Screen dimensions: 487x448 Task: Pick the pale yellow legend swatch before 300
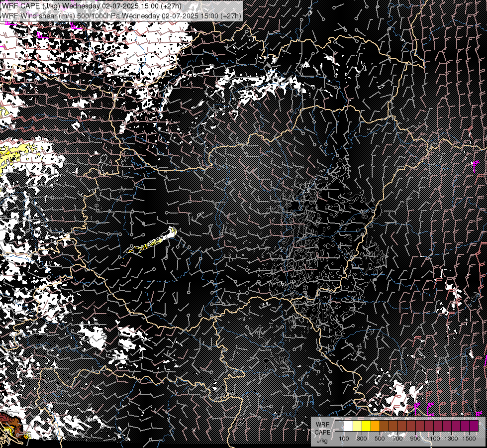pos(358,426)
